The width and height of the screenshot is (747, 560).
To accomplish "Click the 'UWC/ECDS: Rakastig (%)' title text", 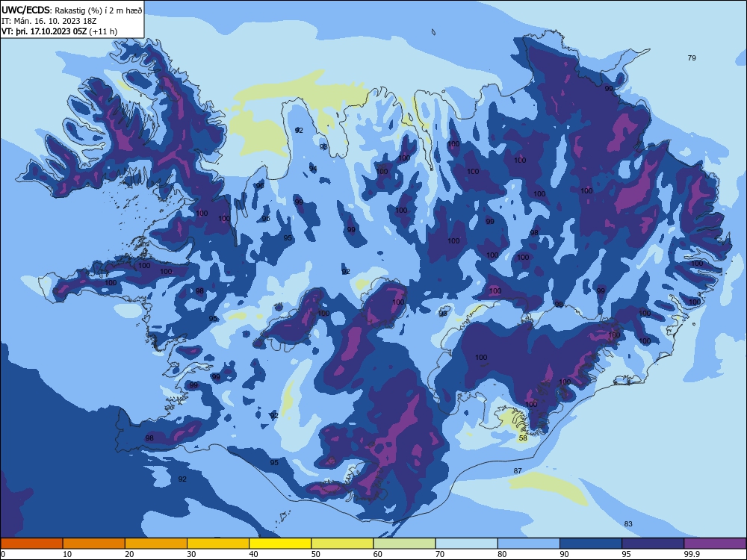I will point(72,10).
